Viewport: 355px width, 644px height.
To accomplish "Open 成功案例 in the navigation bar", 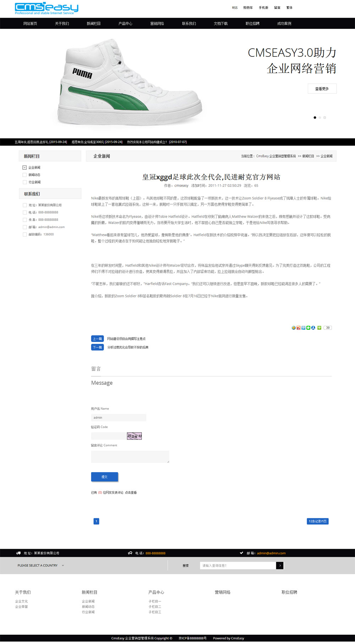I will pyautogui.click(x=284, y=23).
